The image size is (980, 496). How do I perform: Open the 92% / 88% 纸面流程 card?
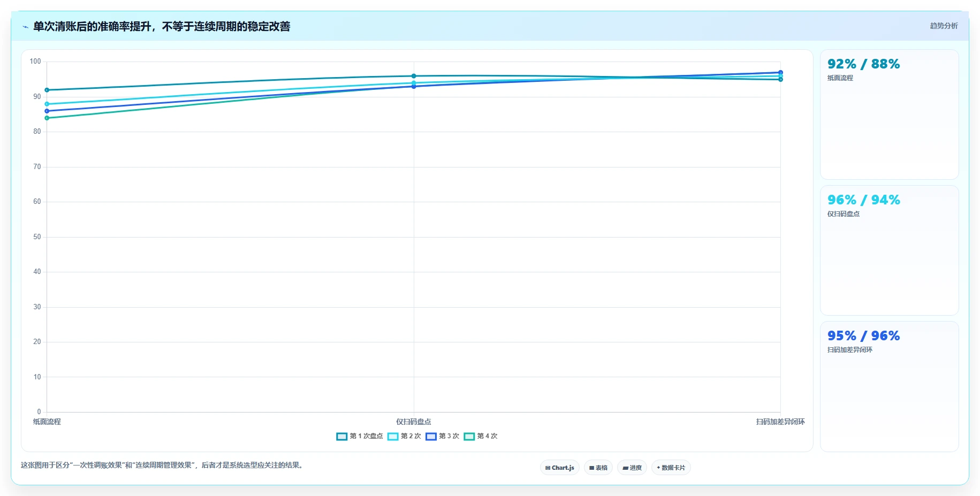(889, 115)
